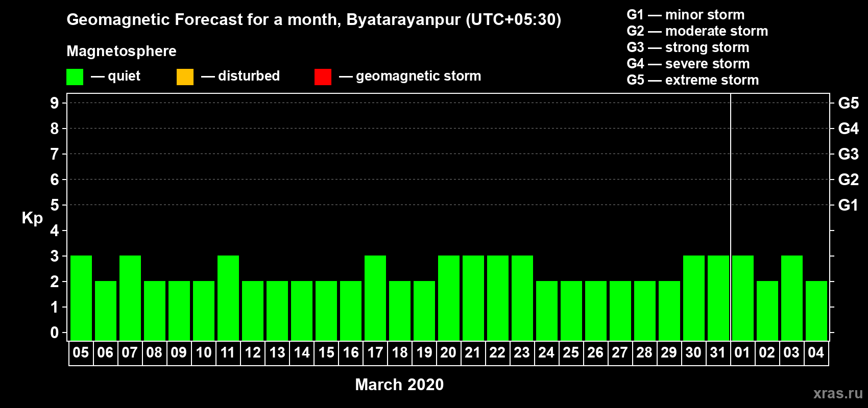Click the red geomagnetic storm legend swatch
This screenshot has height=408, width=868.
[323, 77]
